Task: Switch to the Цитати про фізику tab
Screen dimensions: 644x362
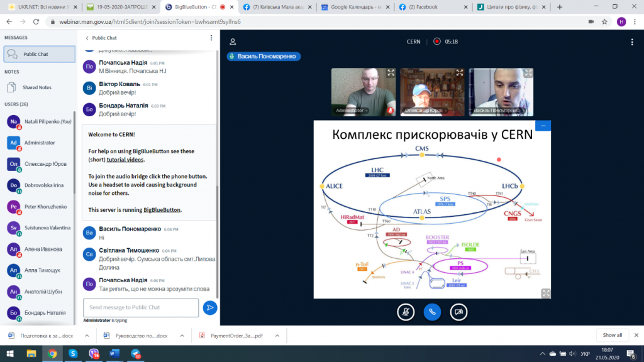Action: [x=511, y=7]
